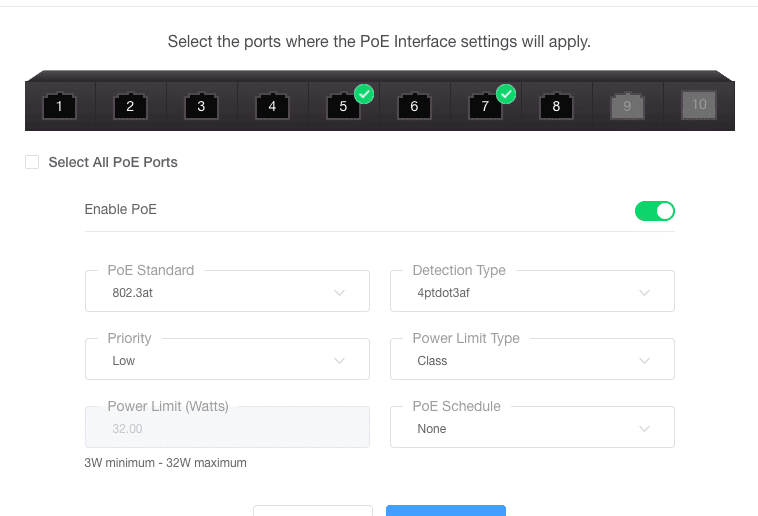Open the Power Limit Type dropdown

tap(532, 359)
